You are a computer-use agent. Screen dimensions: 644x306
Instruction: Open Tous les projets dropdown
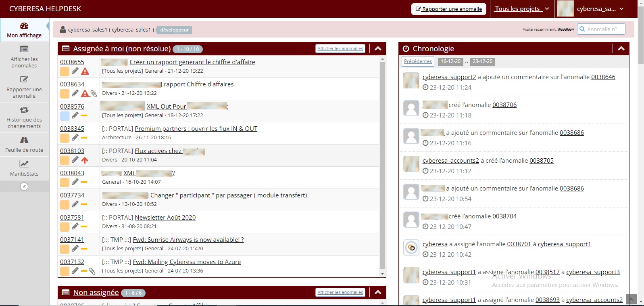522,9
